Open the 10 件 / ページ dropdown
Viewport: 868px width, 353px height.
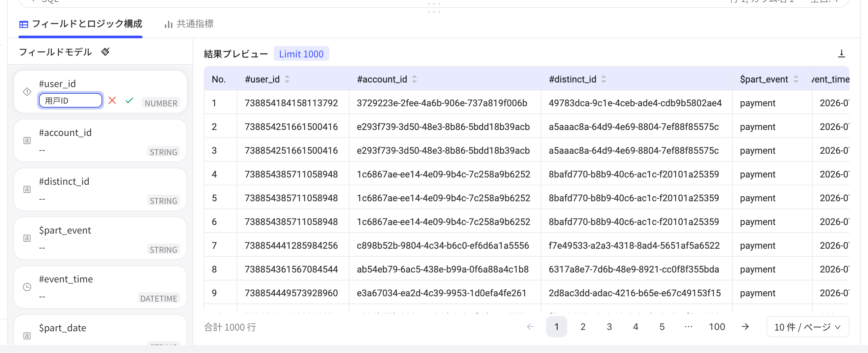tap(807, 327)
